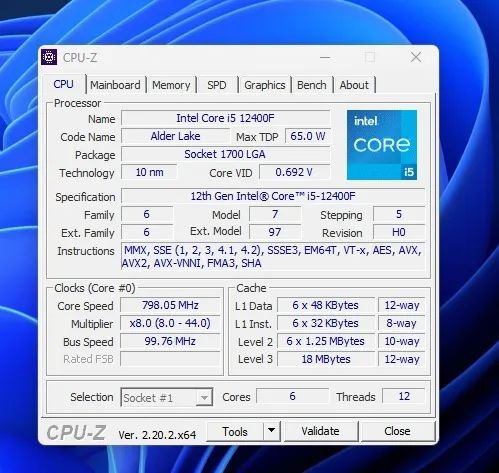Click the L1 Data value 6 x 48 KBytes

pyautogui.click(x=326, y=305)
